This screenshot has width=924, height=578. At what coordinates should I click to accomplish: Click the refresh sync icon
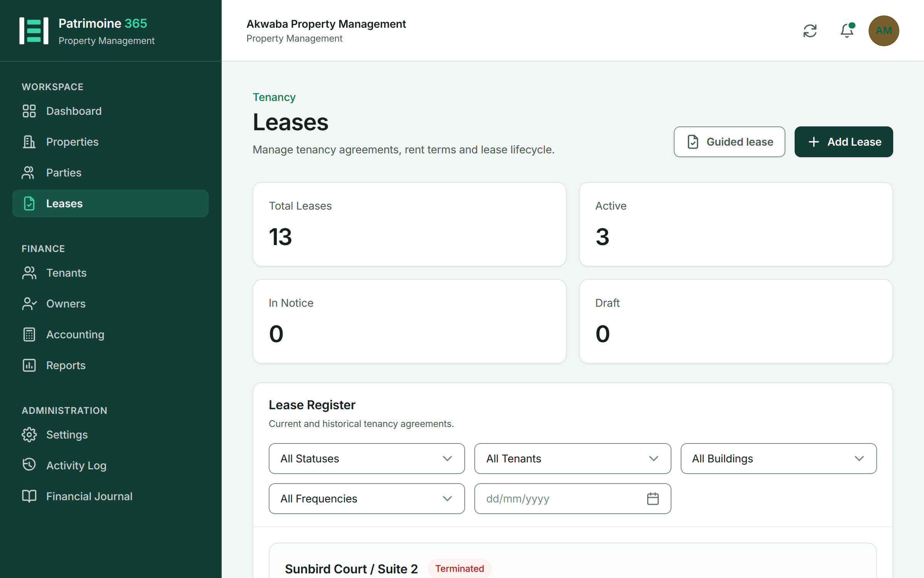pyautogui.click(x=810, y=31)
